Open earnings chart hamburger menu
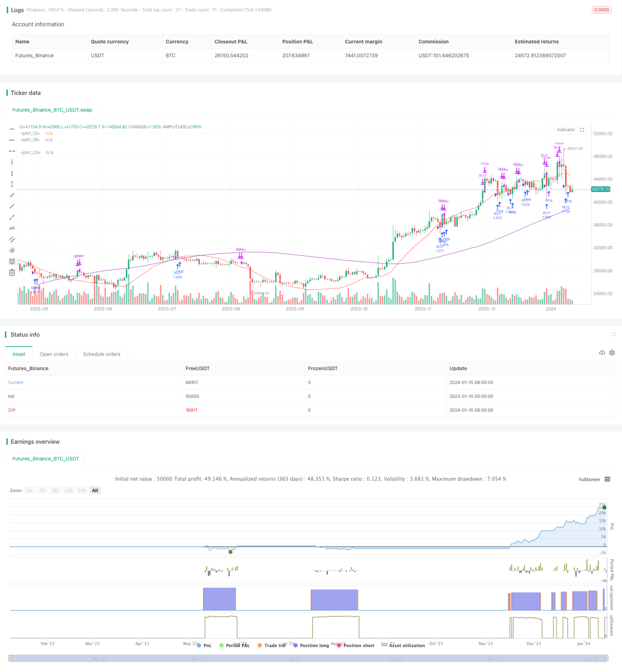This screenshot has width=622, height=672. tap(607, 479)
